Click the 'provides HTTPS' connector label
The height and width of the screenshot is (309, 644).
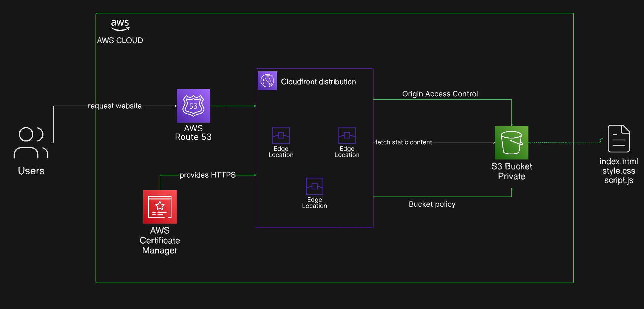[x=208, y=175]
